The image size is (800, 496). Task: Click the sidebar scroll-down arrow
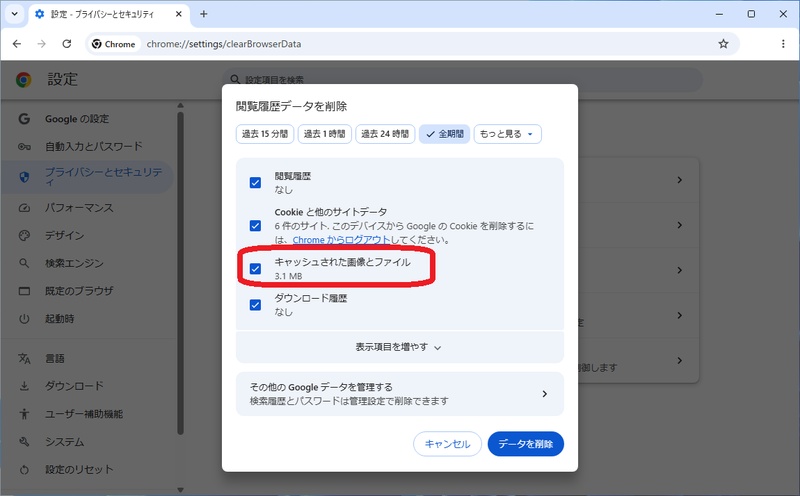[x=180, y=490]
